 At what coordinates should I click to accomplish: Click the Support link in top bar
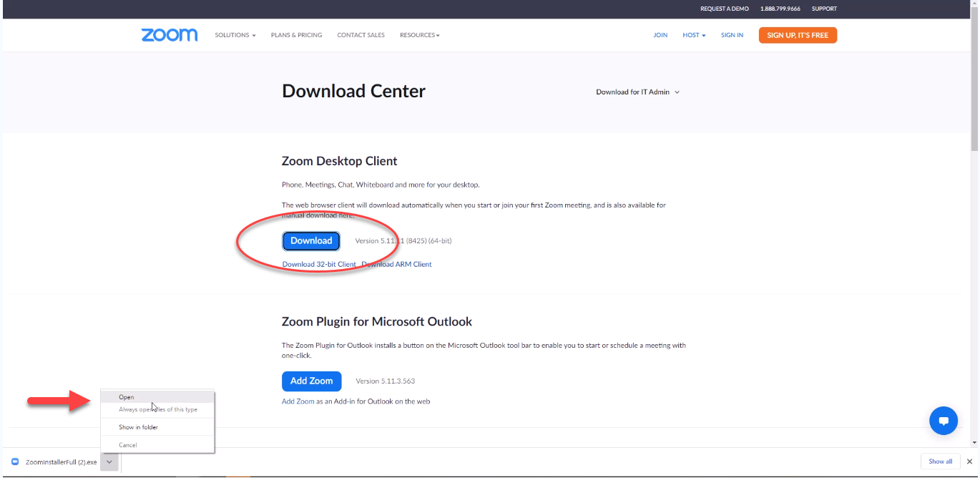coord(824,9)
